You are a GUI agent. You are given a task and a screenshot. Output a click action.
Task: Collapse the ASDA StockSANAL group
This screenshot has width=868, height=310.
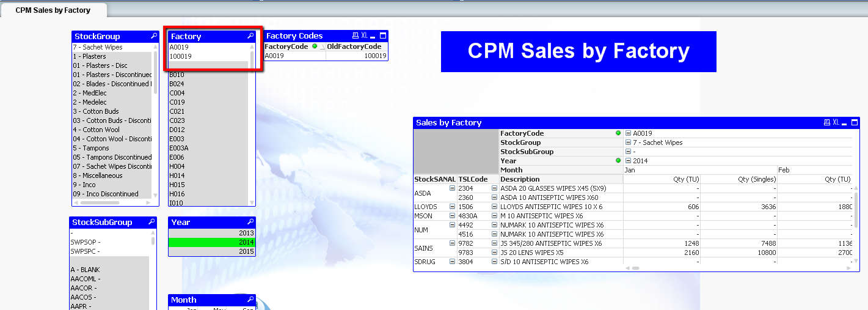click(452, 188)
